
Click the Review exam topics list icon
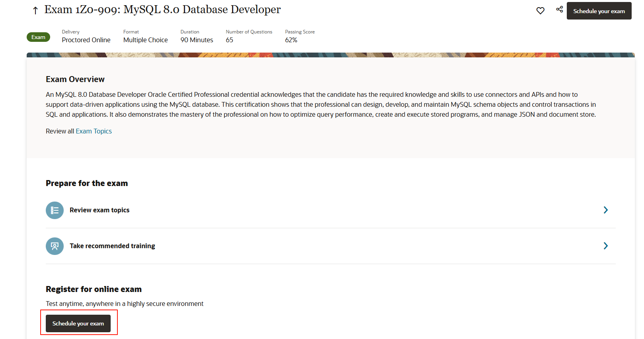click(x=55, y=210)
